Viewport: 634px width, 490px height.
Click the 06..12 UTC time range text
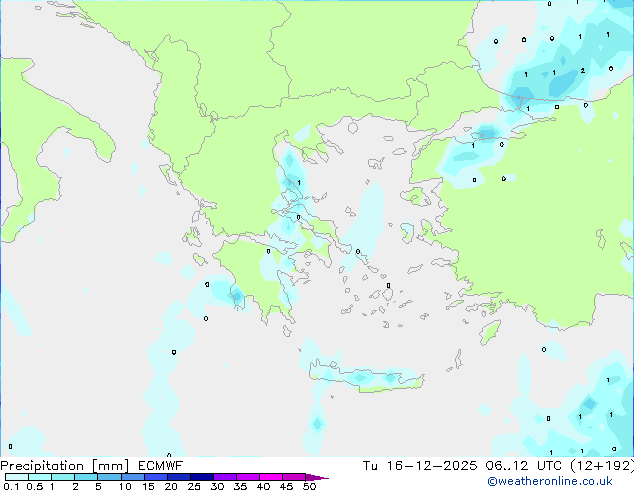pos(524,466)
